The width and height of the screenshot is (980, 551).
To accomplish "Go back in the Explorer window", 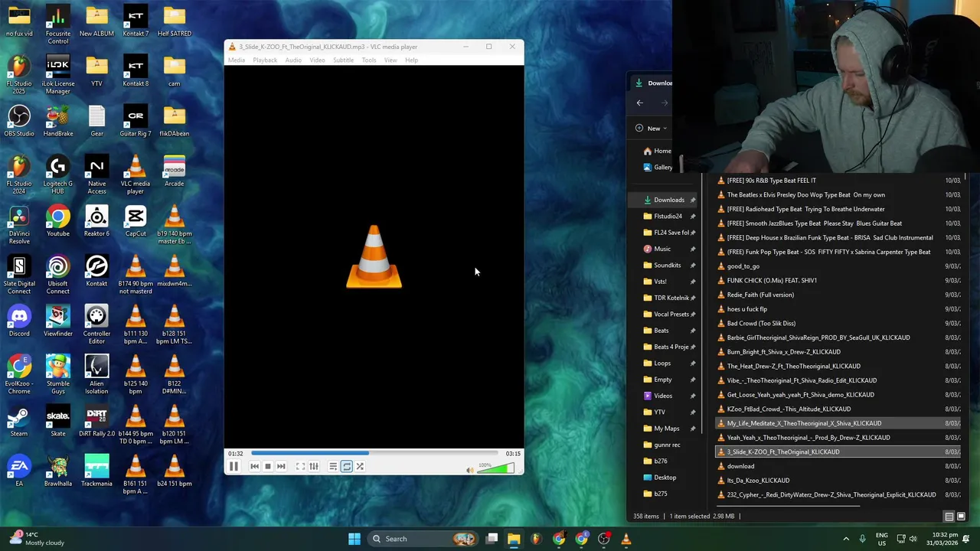I will [x=640, y=103].
